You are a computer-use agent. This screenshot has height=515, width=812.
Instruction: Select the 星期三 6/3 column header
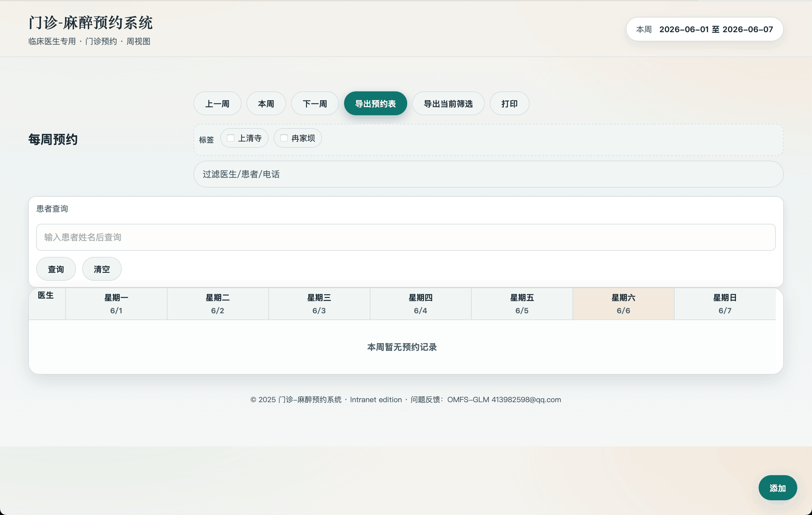click(x=319, y=304)
